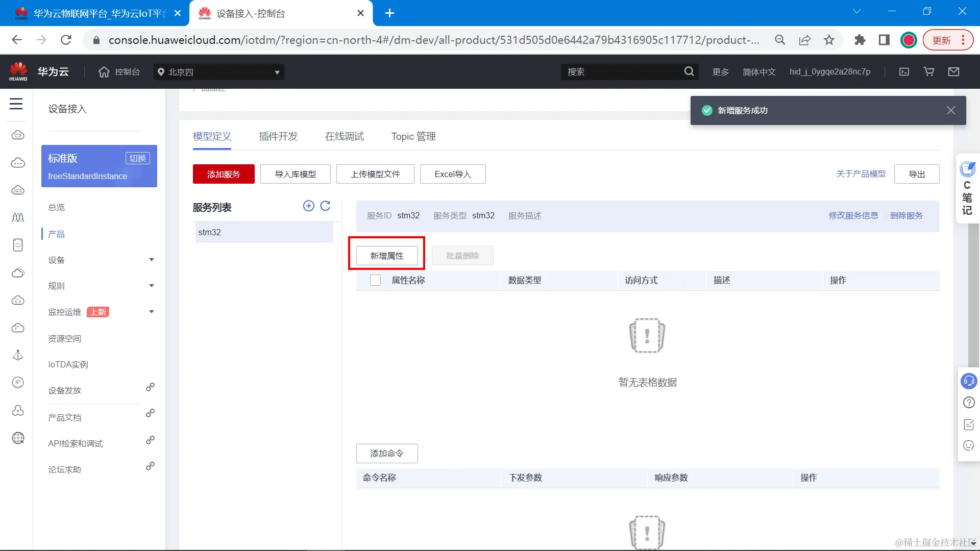Open the browser profile avatar

point(909,40)
